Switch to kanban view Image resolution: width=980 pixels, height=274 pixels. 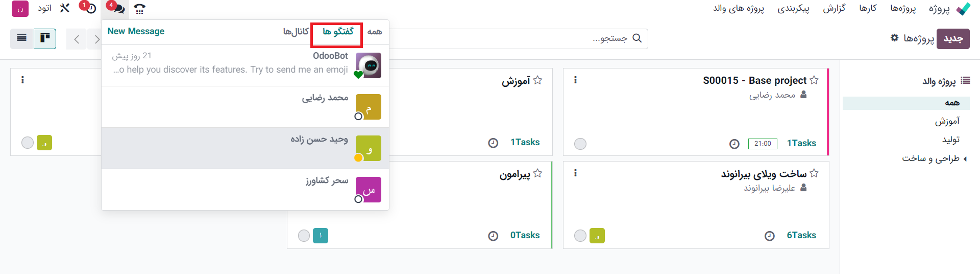point(45,38)
